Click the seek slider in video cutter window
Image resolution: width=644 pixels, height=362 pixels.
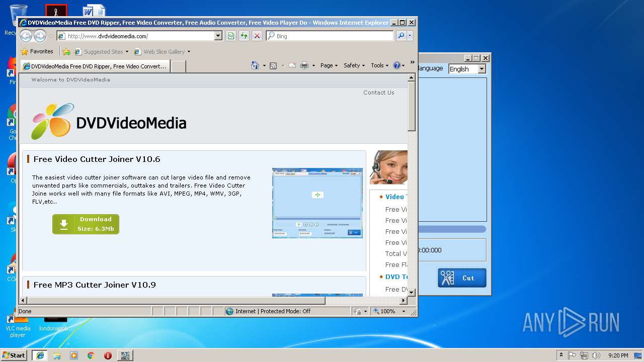pyautogui.click(x=452, y=229)
